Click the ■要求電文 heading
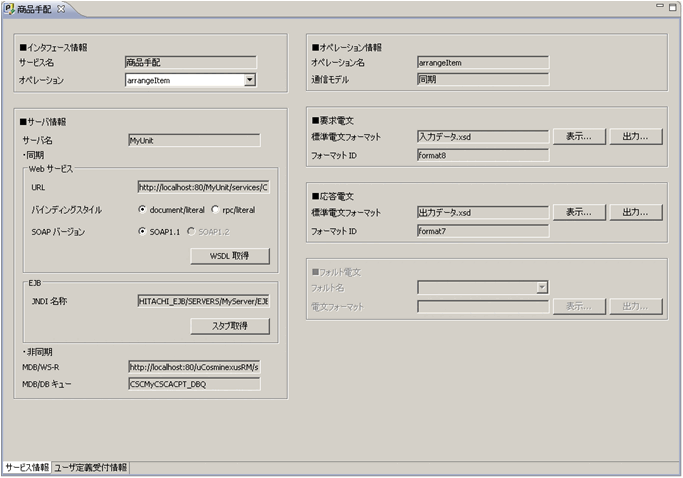 (x=333, y=120)
